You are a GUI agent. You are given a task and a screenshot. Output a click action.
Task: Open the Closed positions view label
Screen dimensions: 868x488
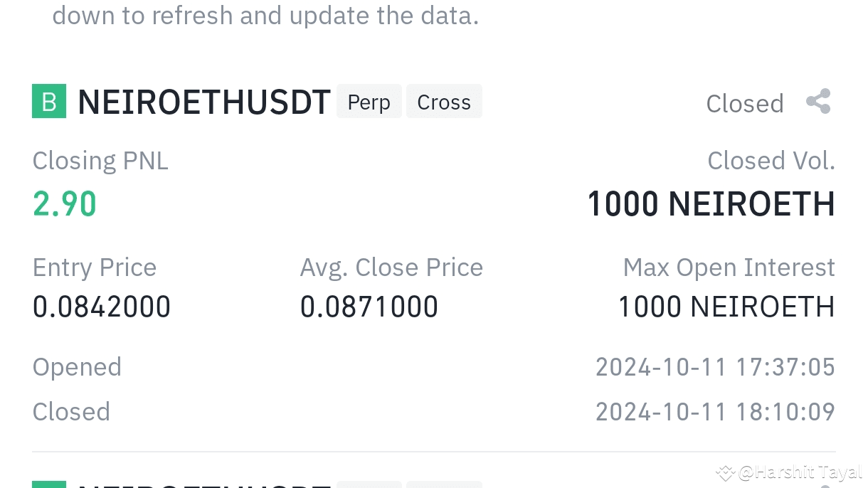744,102
